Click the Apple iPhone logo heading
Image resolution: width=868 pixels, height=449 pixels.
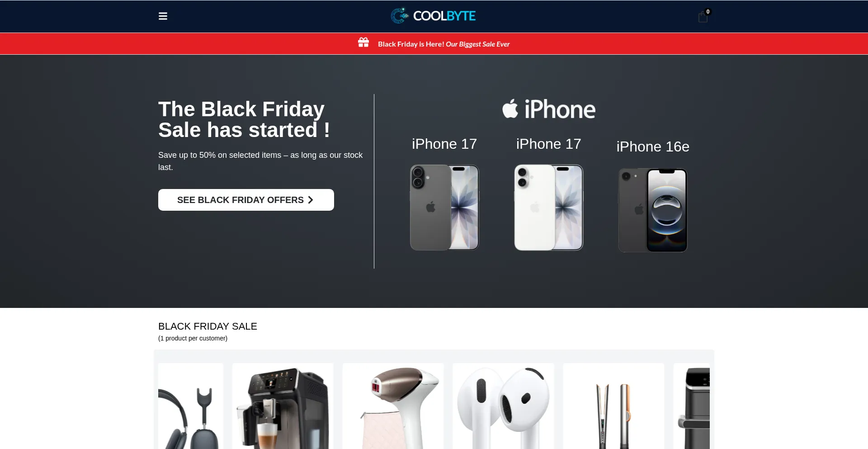[549, 109]
